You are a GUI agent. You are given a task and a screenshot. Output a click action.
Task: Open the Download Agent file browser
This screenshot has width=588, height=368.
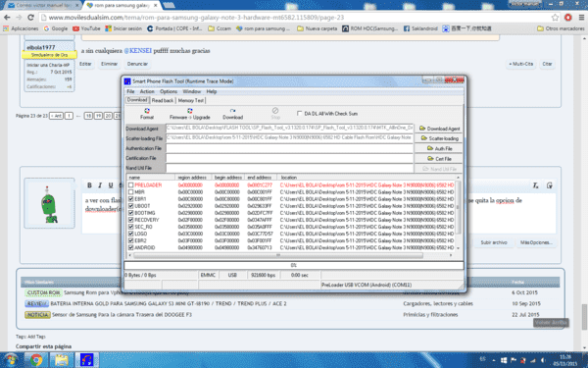tap(439, 129)
